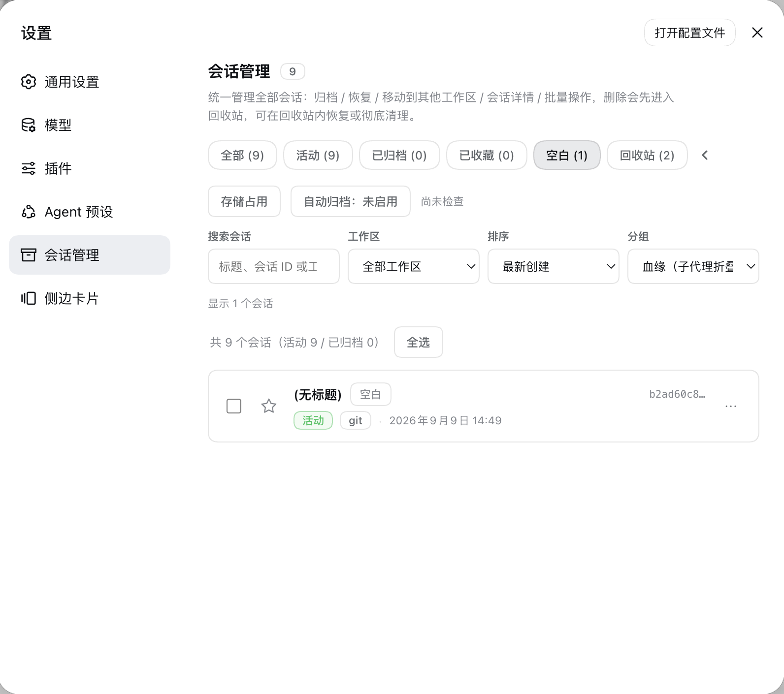Open the three-dot menu for session b2ad60c8
This screenshot has width=784, height=694.
[731, 406]
